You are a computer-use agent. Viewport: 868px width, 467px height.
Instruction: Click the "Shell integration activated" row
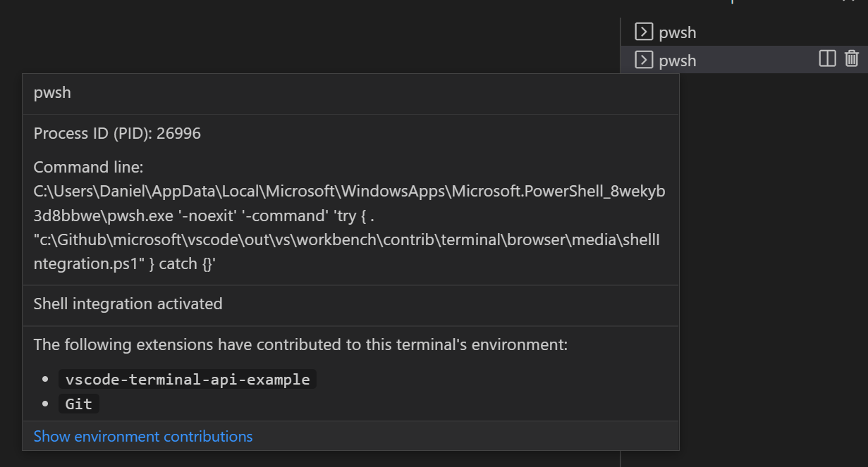pos(127,304)
